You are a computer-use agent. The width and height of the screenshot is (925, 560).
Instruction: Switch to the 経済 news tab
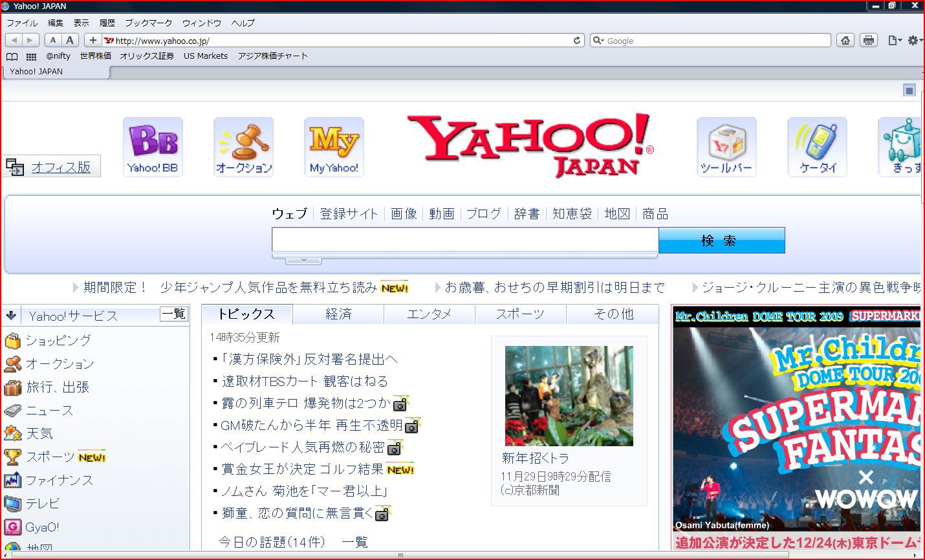[x=338, y=314]
